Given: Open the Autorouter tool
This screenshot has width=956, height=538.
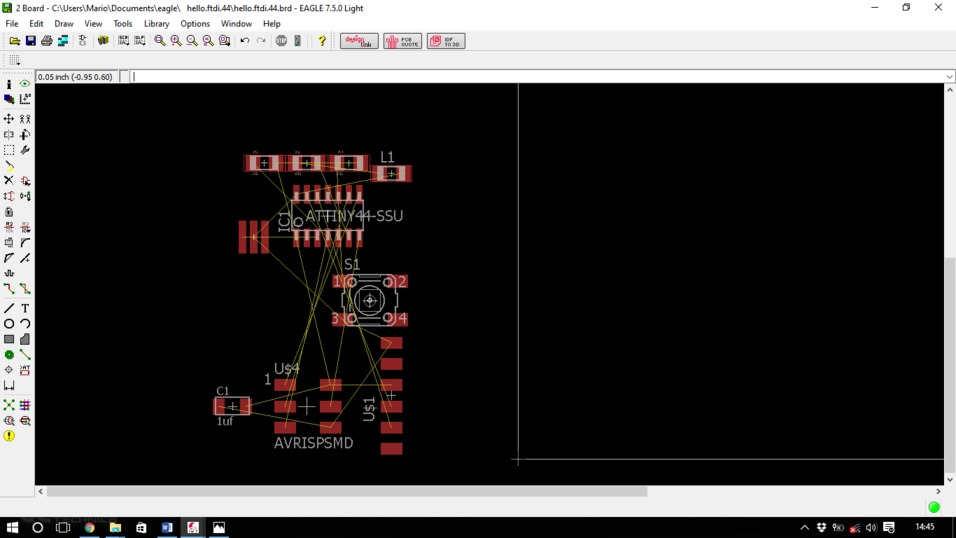Looking at the screenshot, I should [25, 405].
